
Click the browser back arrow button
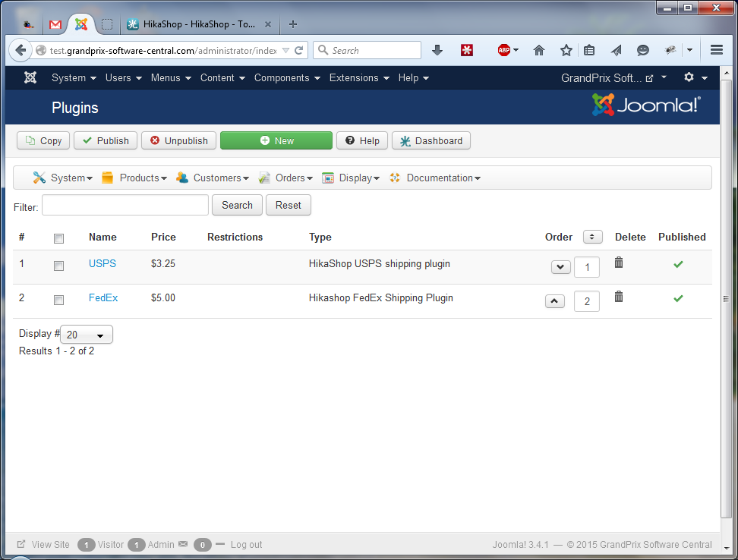(20, 50)
